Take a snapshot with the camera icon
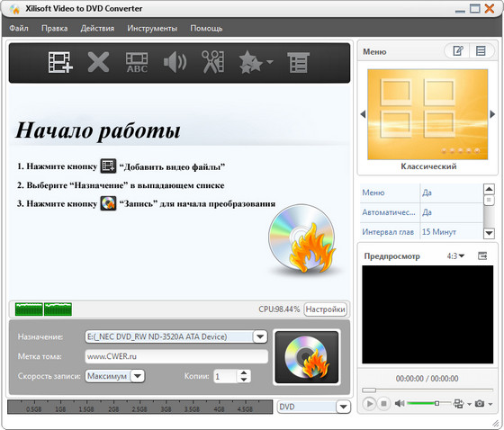Viewport: 504px width, 430px height. pyautogui.click(x=480, y=403)
